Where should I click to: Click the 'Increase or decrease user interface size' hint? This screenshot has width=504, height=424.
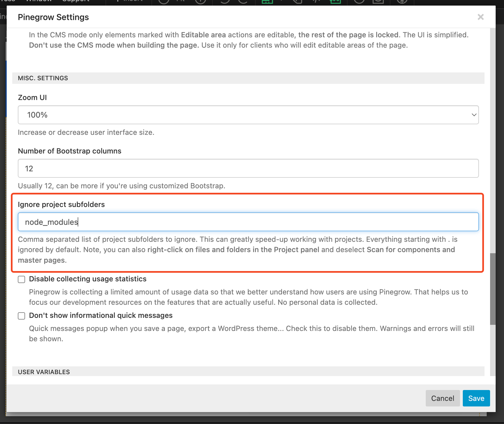pyautogui.click(x=86, y=132)
